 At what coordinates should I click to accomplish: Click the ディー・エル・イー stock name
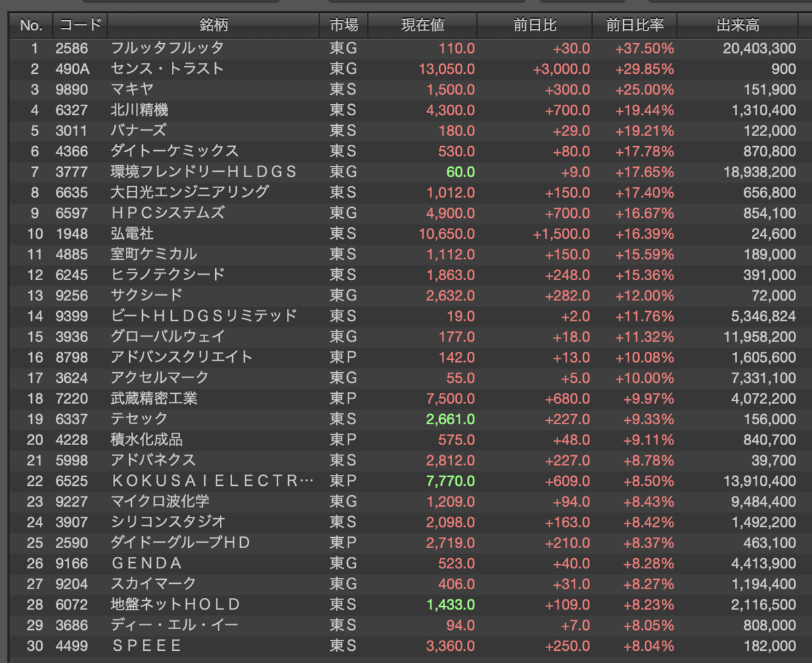tap(175, 624)
